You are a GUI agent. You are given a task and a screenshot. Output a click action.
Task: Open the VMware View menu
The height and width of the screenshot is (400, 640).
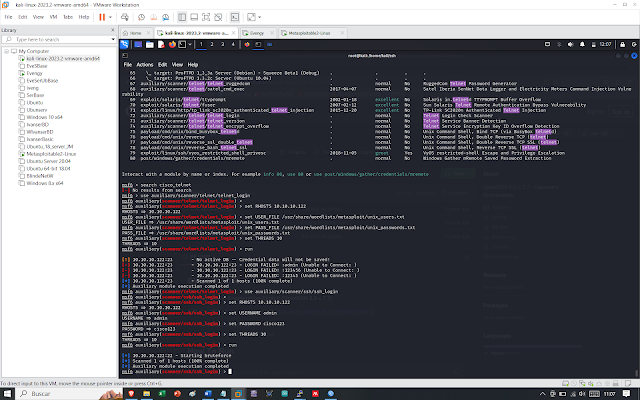point(38,17)
